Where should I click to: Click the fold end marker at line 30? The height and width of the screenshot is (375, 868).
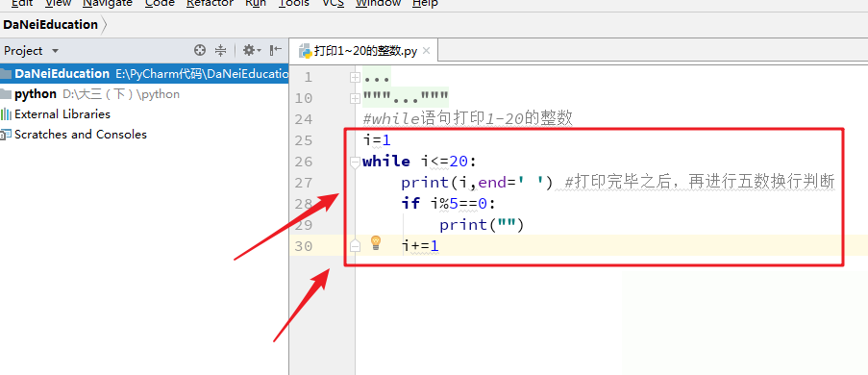pos(355,246)
